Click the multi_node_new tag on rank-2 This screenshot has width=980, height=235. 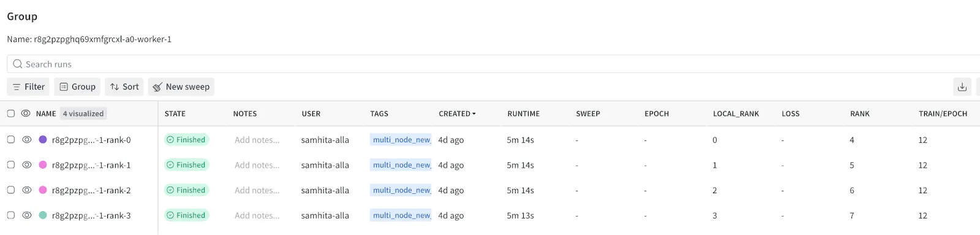coord(401,190)
